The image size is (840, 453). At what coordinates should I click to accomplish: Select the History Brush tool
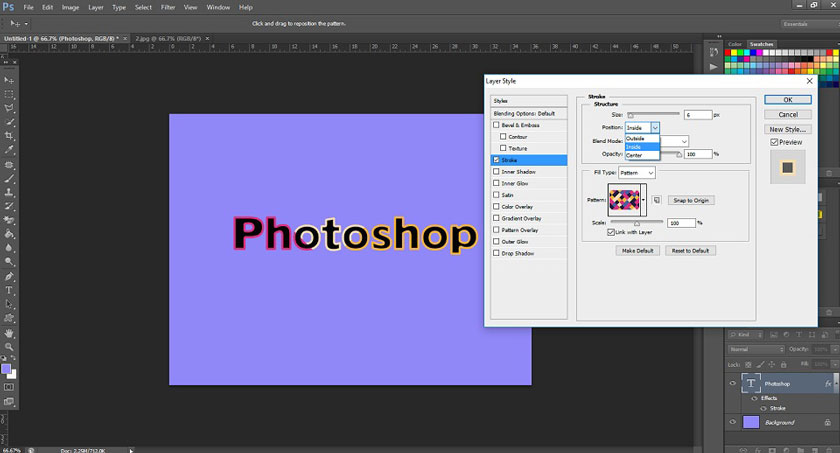tap(9, 206)
